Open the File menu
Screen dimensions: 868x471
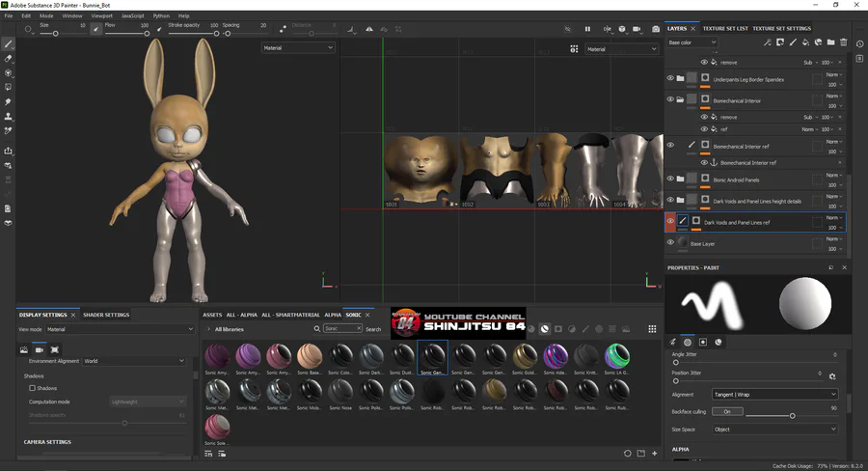9,16
